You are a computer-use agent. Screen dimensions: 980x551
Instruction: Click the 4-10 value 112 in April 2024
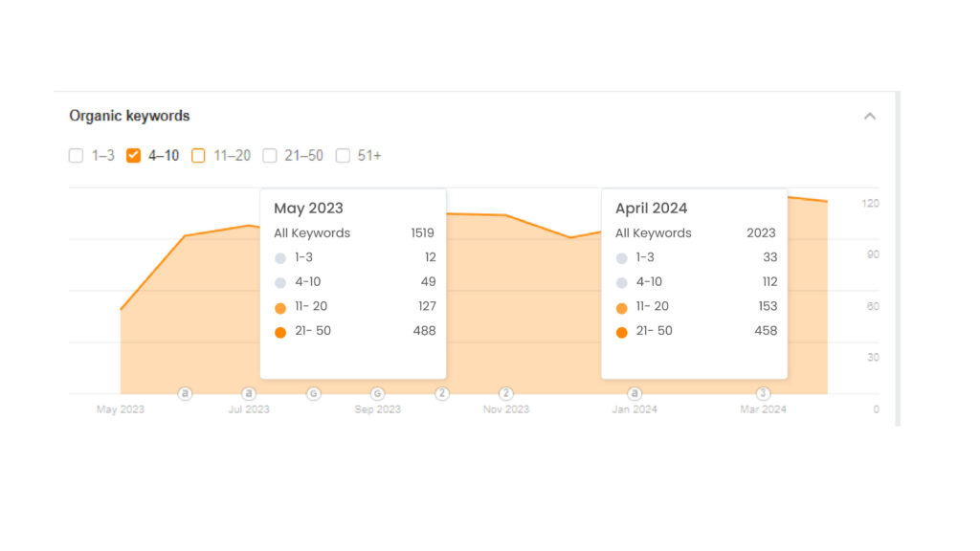pos(770,282)
